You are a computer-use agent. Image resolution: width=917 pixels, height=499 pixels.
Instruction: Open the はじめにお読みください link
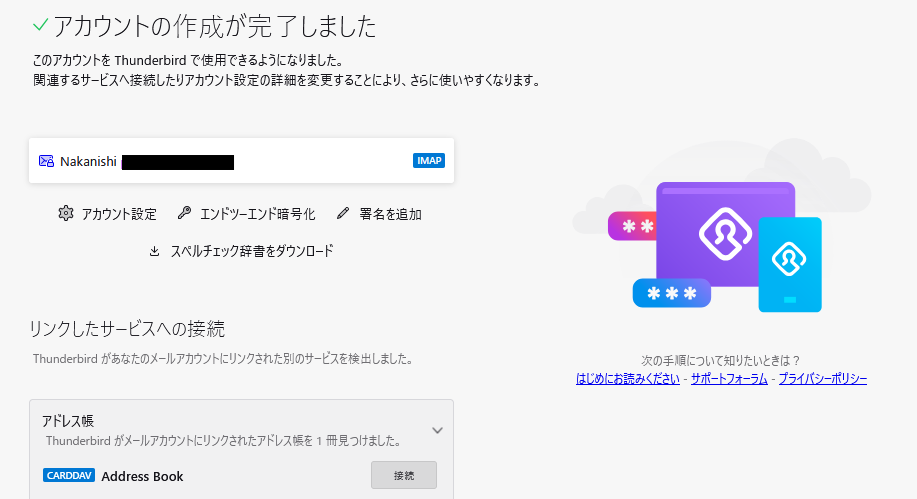tap(628, 378)
